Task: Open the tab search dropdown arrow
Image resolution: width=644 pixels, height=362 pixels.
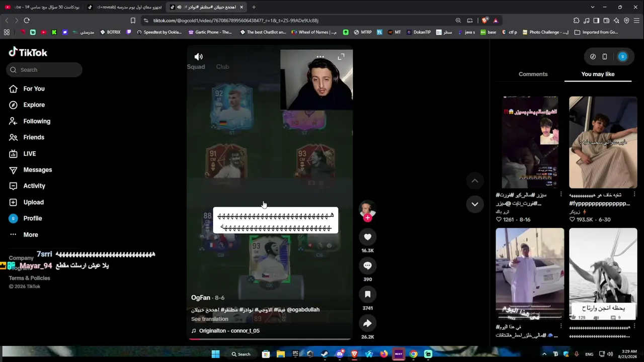Action: 592,7
